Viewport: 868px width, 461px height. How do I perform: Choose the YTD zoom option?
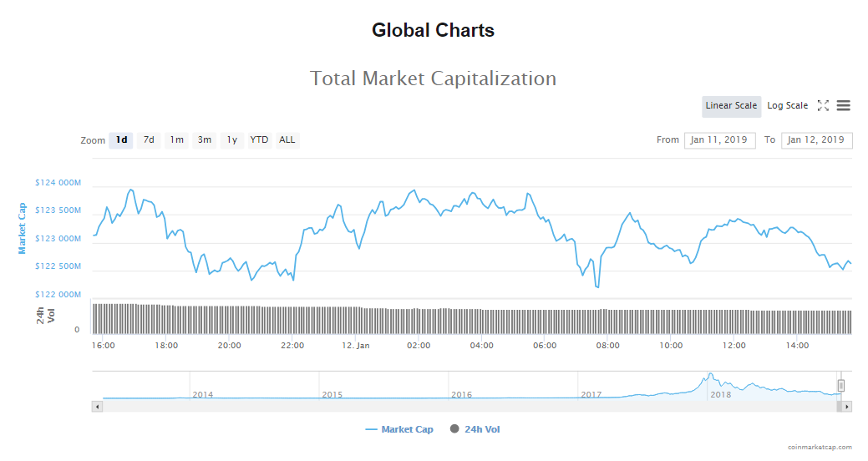[x=259, y=139]
